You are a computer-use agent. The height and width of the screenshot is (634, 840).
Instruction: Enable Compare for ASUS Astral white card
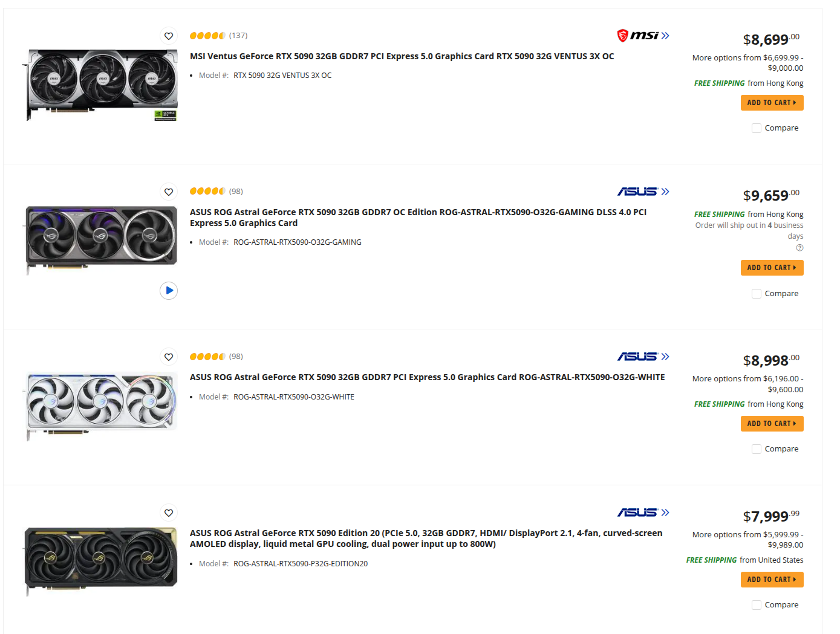coord(757,449)
